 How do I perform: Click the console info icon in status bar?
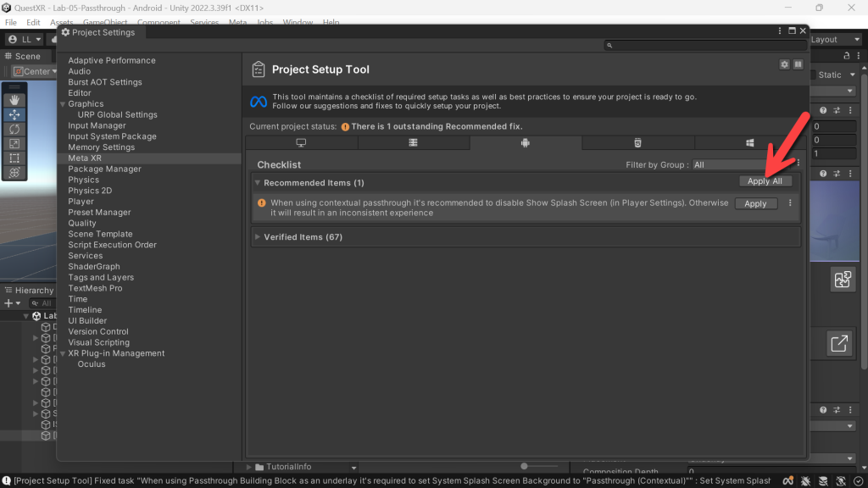point(6,481)
